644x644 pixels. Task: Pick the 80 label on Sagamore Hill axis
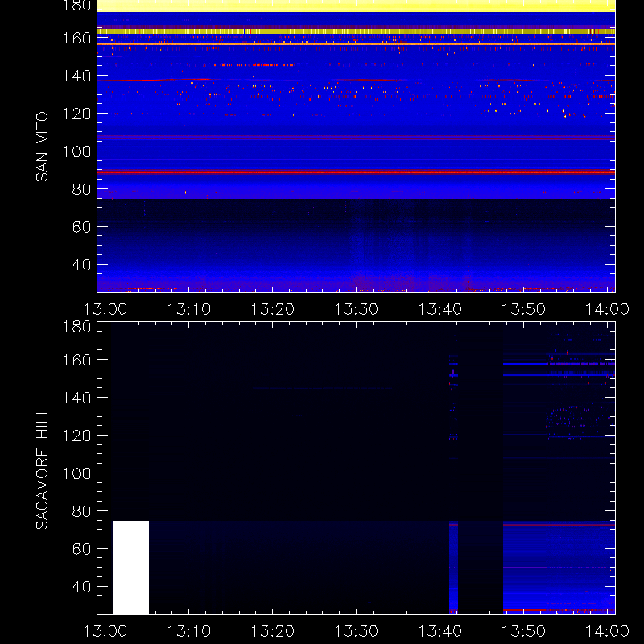pos(81,511)
